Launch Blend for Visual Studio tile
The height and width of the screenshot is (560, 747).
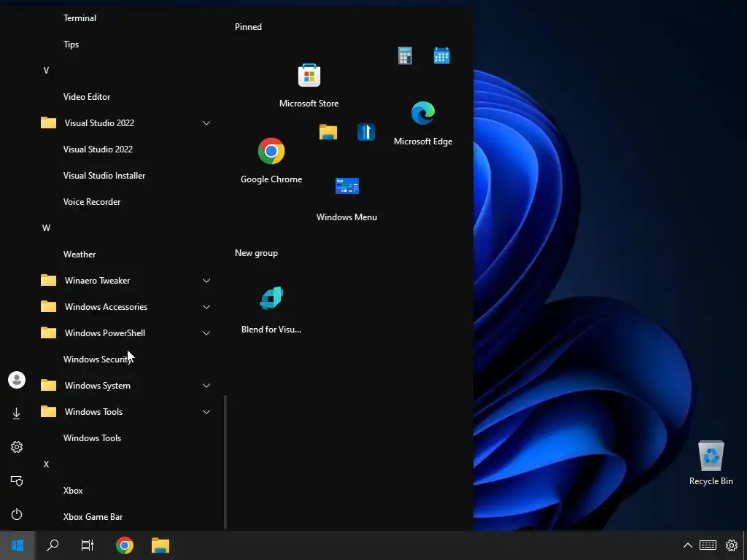tap(271, 311)
